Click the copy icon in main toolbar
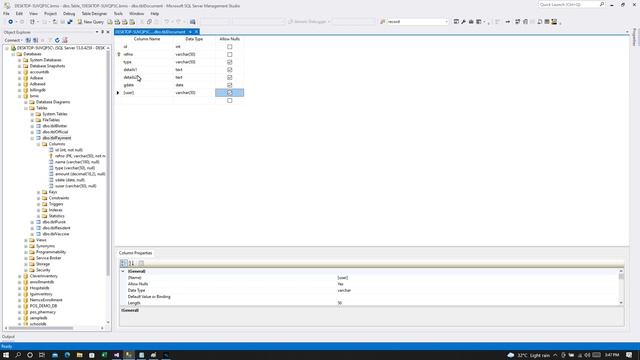This screenshot has width=640, height=360. [149, 22]
